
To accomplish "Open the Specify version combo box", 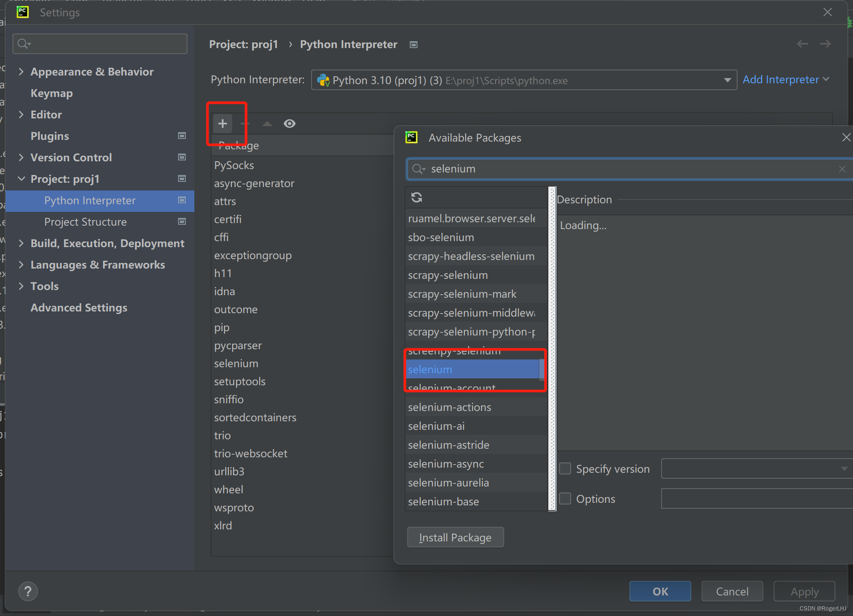I will (757, 468).
